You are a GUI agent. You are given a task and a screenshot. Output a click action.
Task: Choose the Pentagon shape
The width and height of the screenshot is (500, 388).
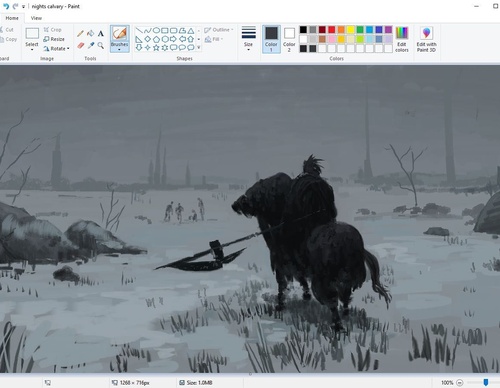(x=156, y=39)
